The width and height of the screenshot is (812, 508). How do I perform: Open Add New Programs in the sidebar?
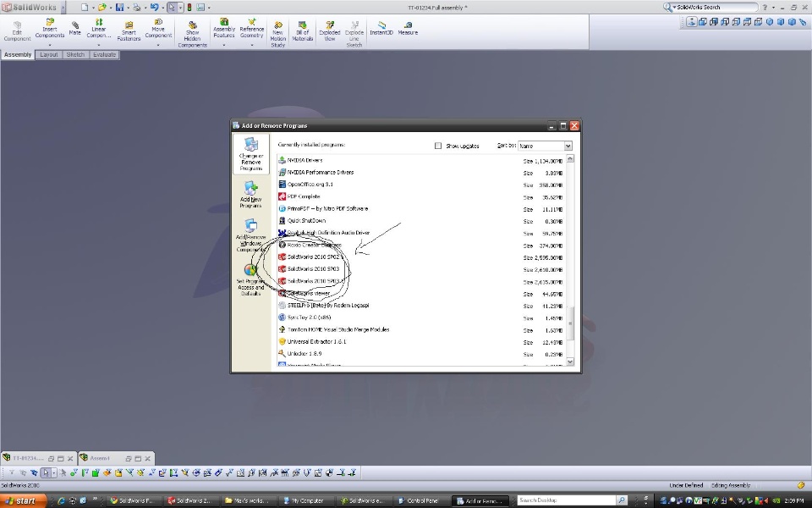(250, 195)
